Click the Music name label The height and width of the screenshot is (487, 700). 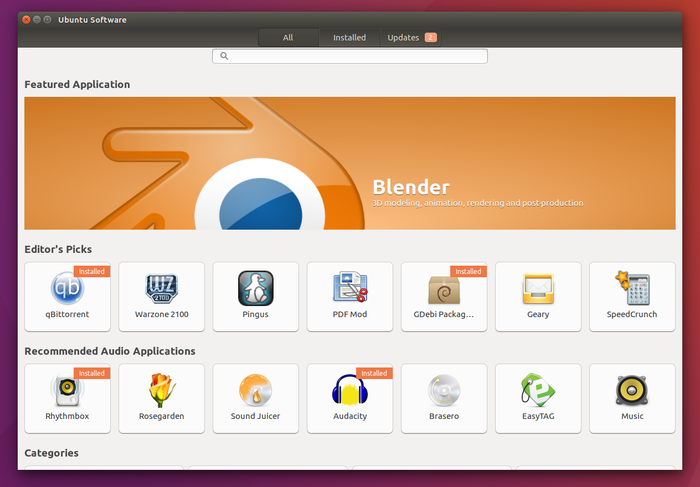tap(632, 416)
